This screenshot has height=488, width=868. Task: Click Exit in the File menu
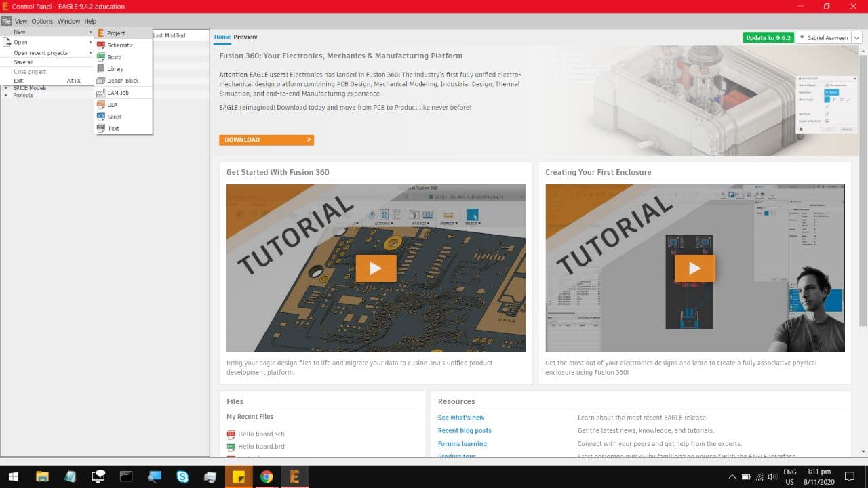tap(47, 81)
